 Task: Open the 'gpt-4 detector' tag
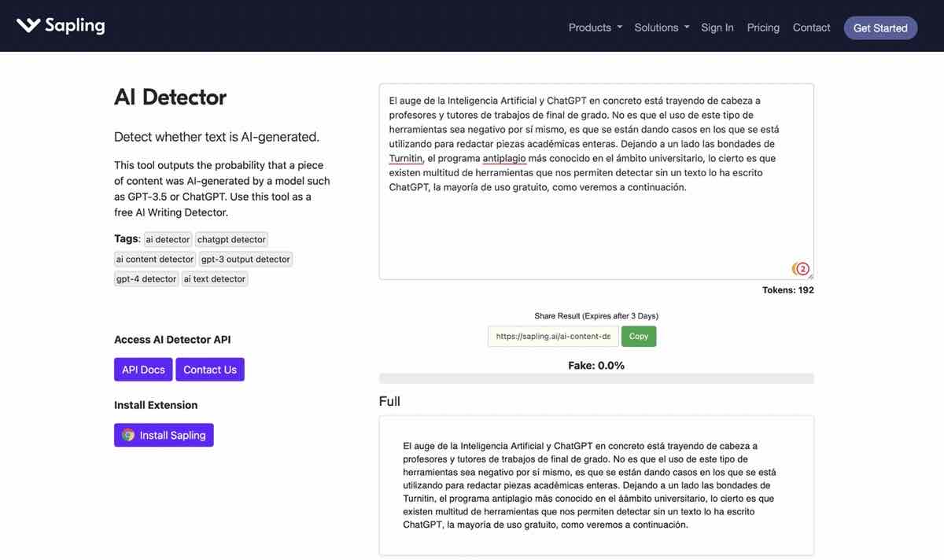tap(146, 278)
